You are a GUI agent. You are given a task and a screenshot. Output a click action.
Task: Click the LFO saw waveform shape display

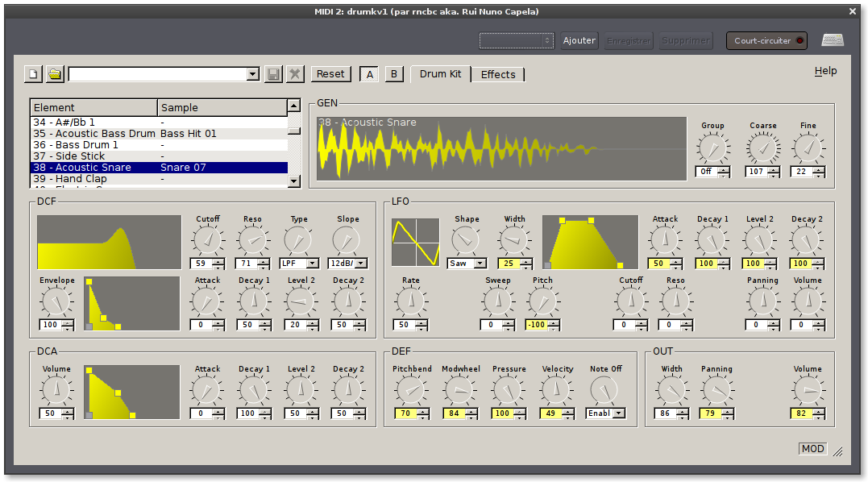416,242
